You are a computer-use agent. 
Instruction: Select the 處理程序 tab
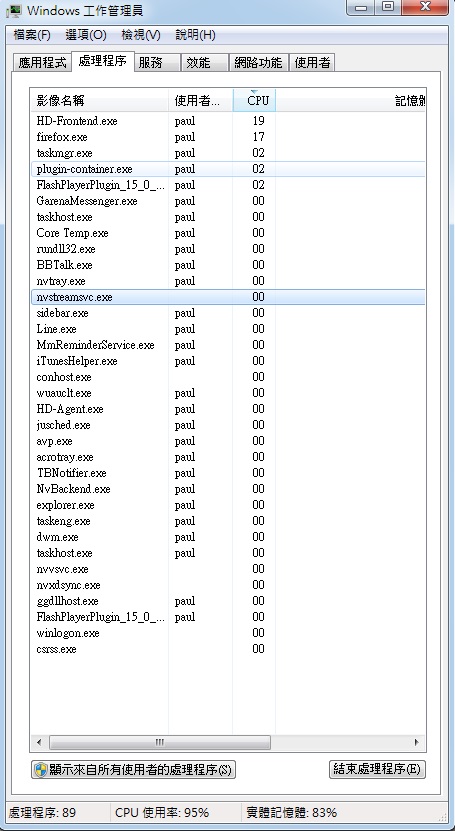tap(102, 61)
